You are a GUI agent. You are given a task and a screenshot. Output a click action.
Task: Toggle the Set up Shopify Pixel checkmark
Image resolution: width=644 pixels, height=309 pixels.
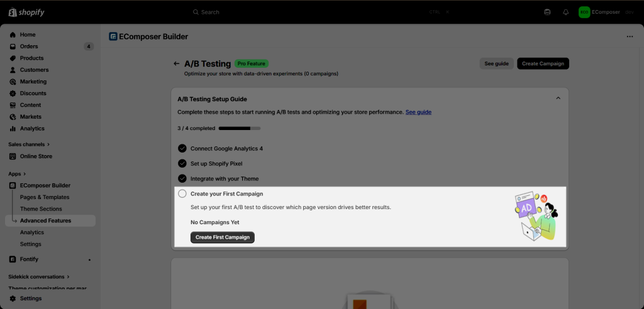(182, 163)
